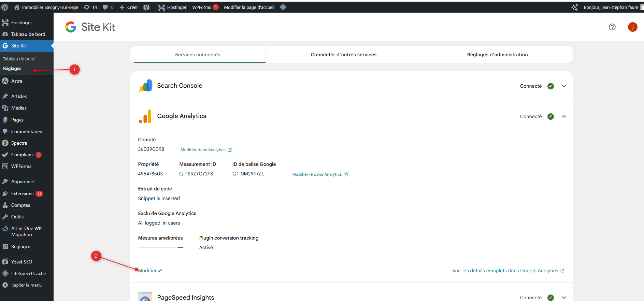Click the LiteSpeed Cache diamond icon in admin bar
The height and width of the screenshot is (301, 644).
(x=283, y=7)
